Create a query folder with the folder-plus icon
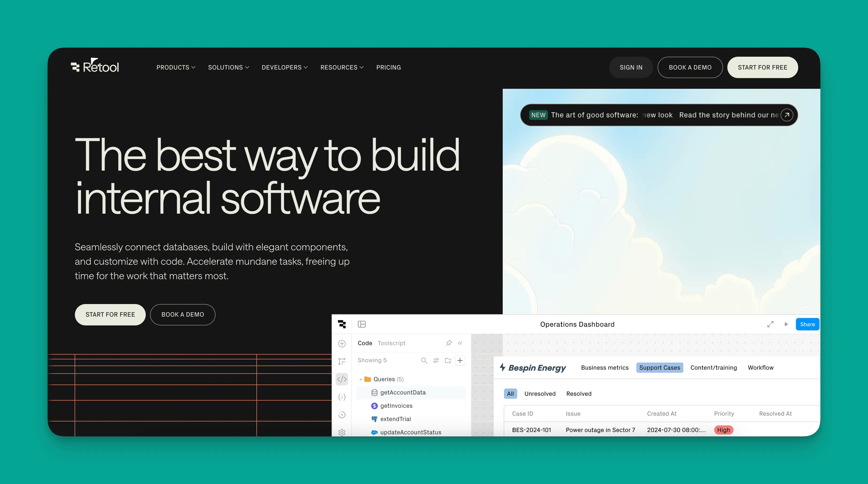Screen dimensions: 868x484 [x=448, y=360]
